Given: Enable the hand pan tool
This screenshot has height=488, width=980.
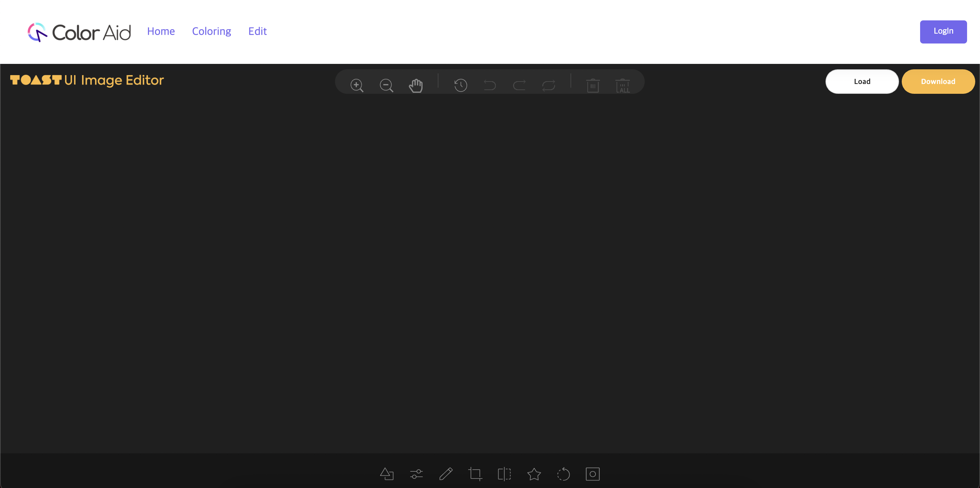Looking at the screenshot, I should tap(416, 85).
